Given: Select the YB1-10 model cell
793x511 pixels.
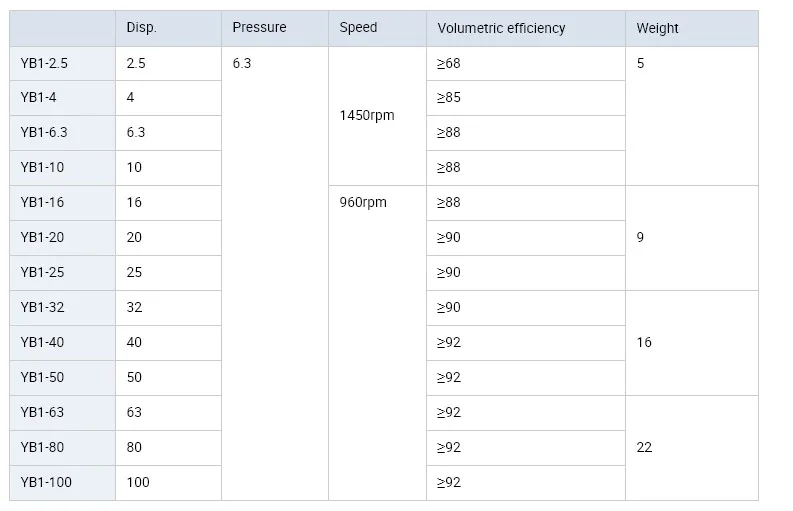Looking at the screenshot, I should (x=44, y=168).
